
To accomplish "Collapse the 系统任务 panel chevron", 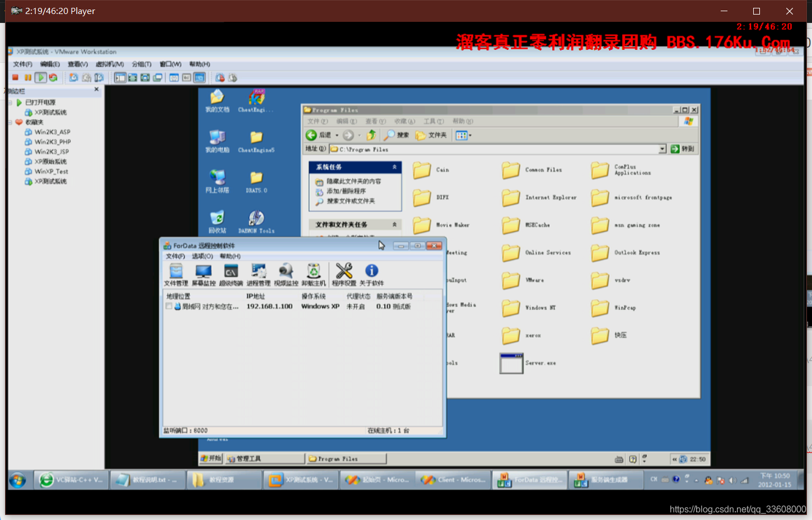I will coord(394,167).
